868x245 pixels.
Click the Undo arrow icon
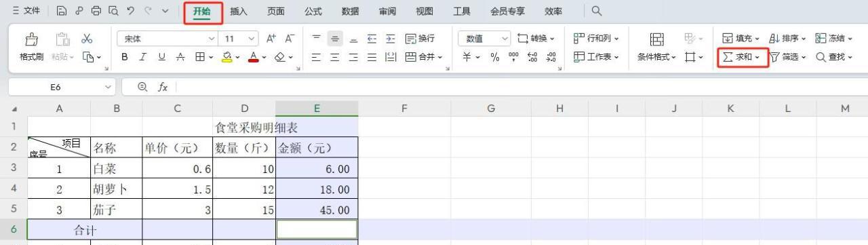point(130,12)
